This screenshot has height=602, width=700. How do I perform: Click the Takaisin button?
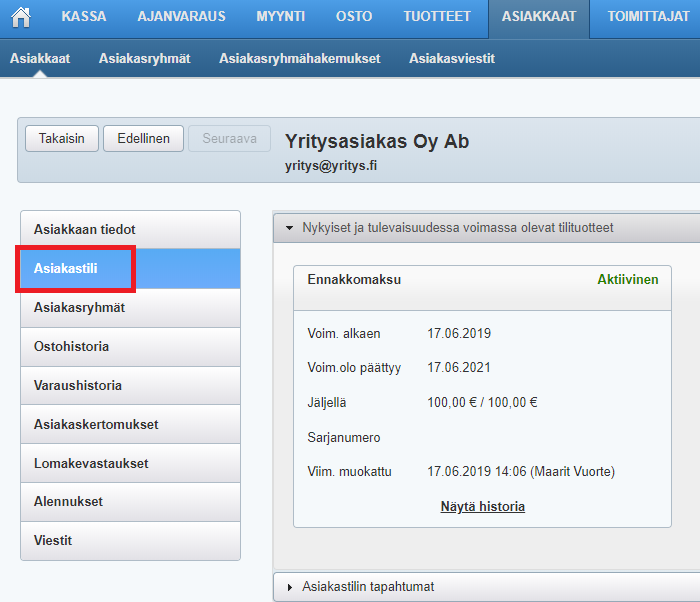61,139
